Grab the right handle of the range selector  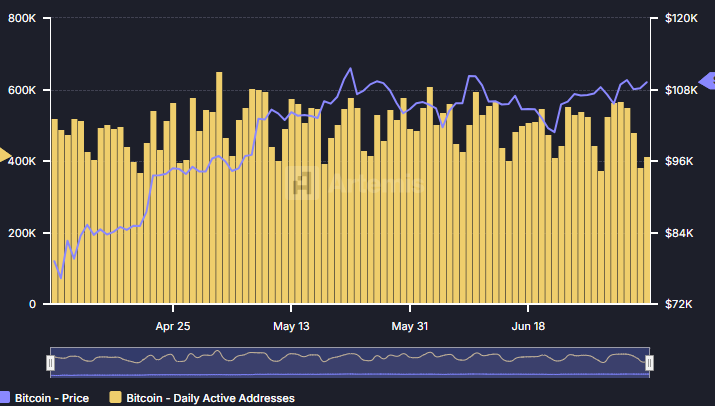(x=649, y=363)
